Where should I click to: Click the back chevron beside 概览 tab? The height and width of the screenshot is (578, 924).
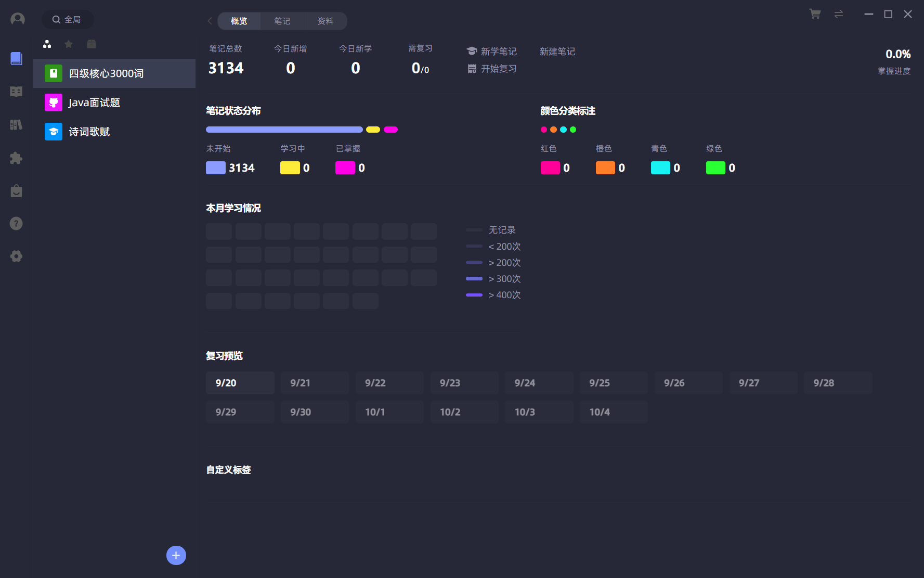click(210, 21)
